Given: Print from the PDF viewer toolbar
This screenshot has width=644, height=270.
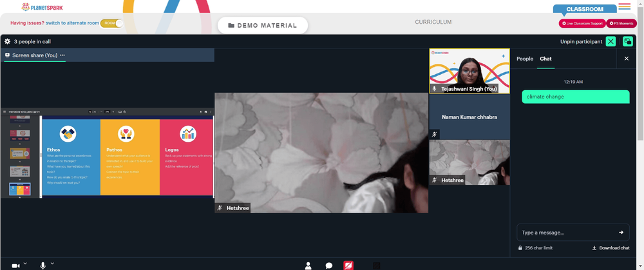Looking at the screenshot, I should (205, 111).
